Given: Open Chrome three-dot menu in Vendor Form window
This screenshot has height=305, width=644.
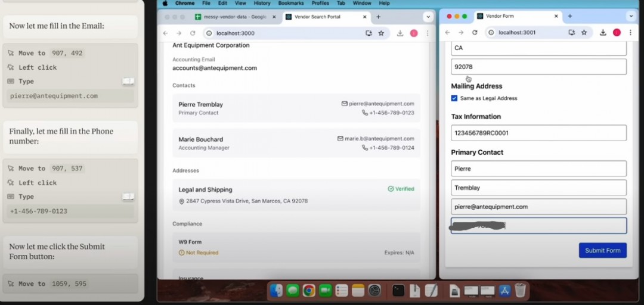Looking at the screenshot, I should point(630,32).
